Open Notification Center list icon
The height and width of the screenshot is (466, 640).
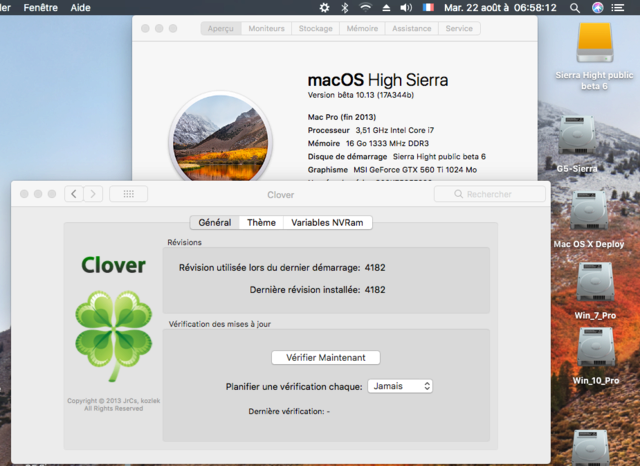[618, 7]
